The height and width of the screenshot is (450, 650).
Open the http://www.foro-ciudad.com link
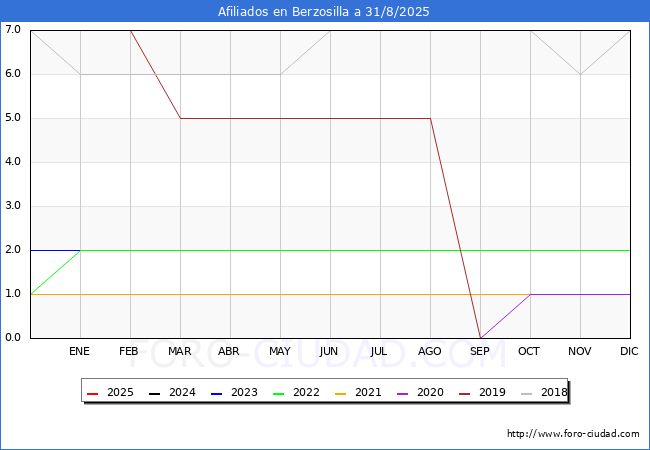[x=573, y=434]
